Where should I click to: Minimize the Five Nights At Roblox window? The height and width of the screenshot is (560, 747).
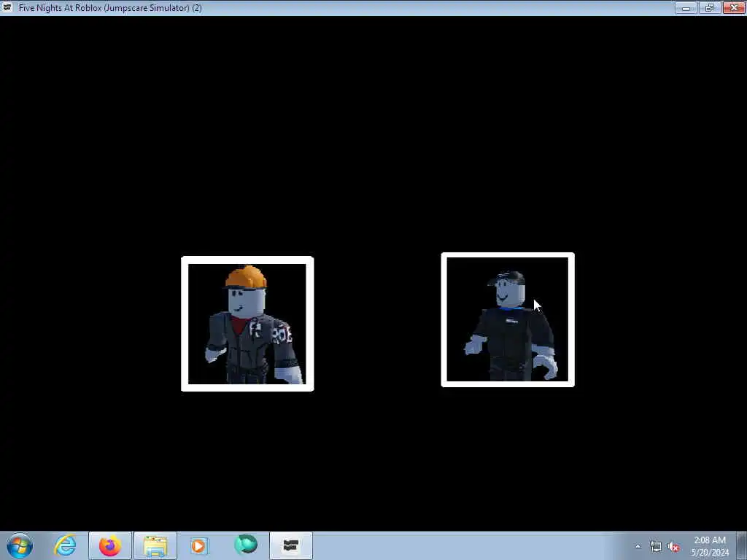point(686,7)
